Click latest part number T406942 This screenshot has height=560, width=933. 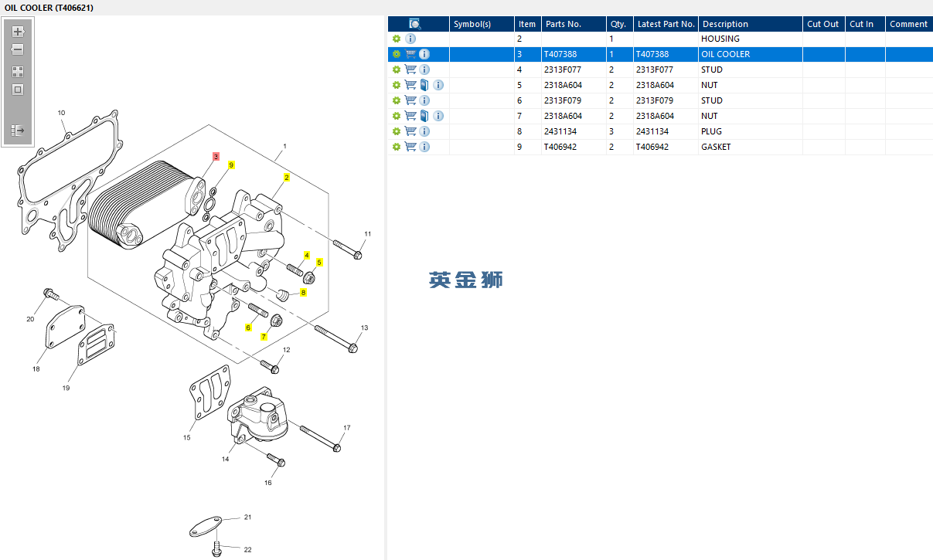666,147
